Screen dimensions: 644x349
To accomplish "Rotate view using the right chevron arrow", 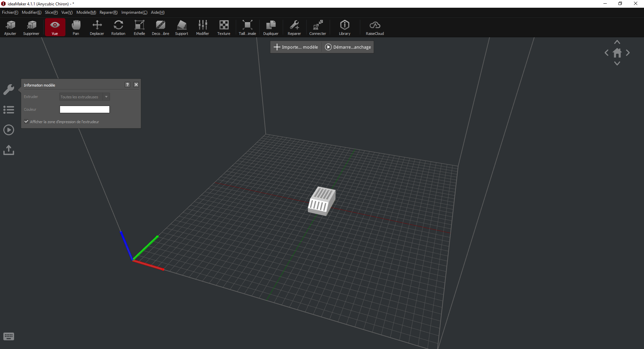I will [628, 53].
